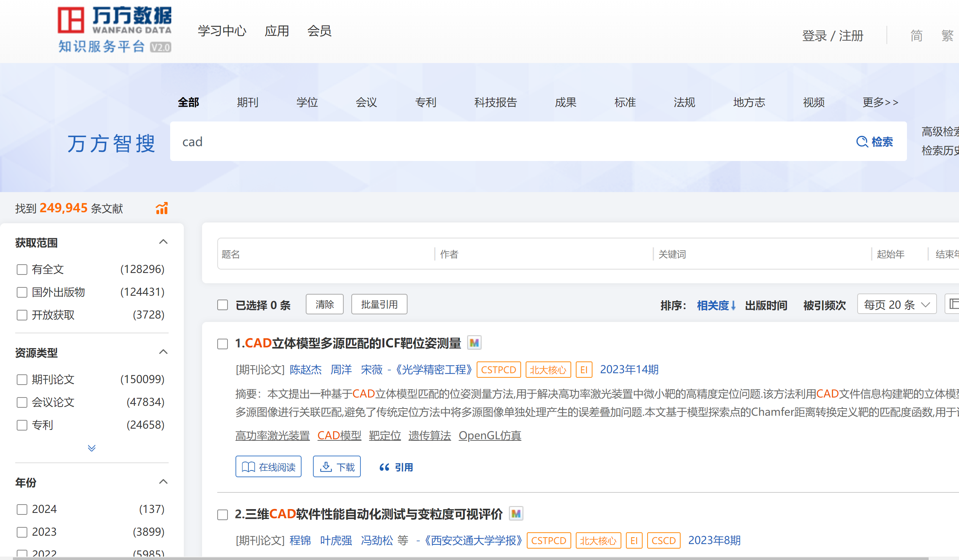The image size is (959, 560).
Task: Open the 学习中心 menu
Action: coord(222,30)
